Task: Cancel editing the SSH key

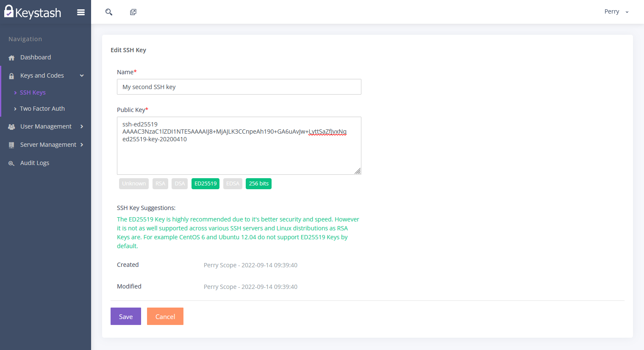Action: tap(165, 316)
